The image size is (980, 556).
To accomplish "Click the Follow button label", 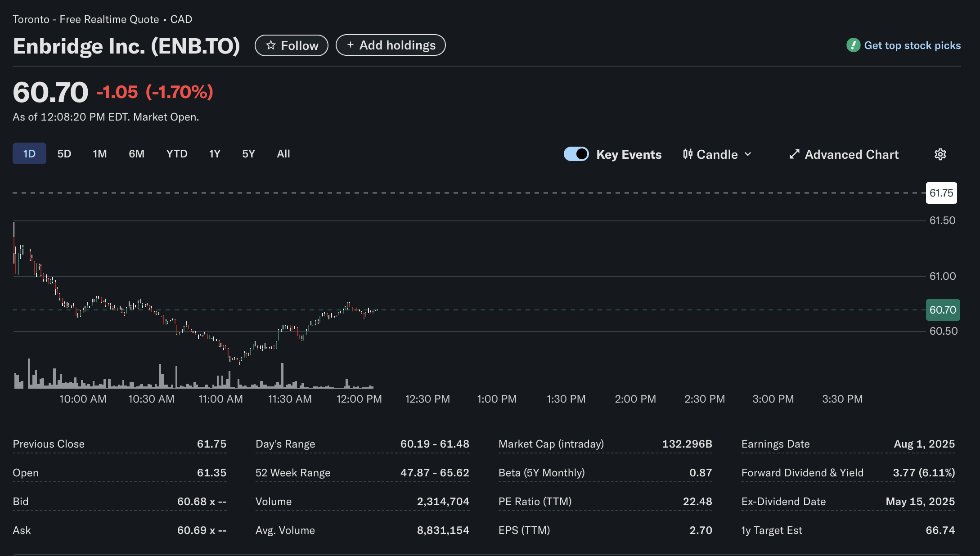I will (300, 45).
